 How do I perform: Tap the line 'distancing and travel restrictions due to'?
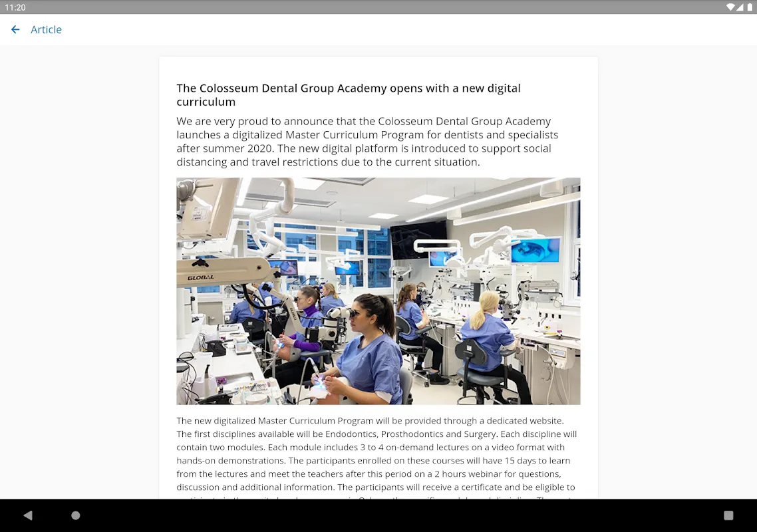click(329, 162)
